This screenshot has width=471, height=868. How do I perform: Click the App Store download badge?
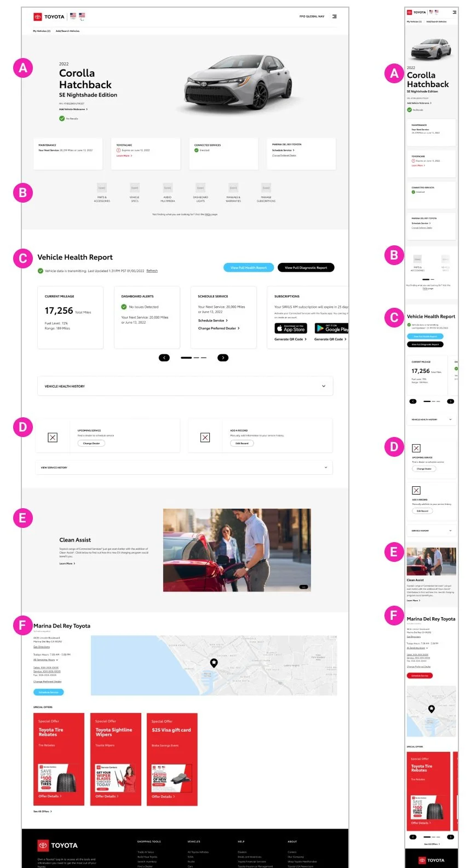pyautogui.click(x=291, y=328)
